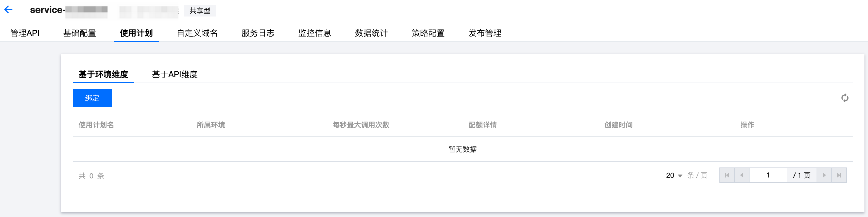Select 基于环境维度 sub-tab
Screen dimensions: 868x217
pyautogui.click(x=103, y=74)
